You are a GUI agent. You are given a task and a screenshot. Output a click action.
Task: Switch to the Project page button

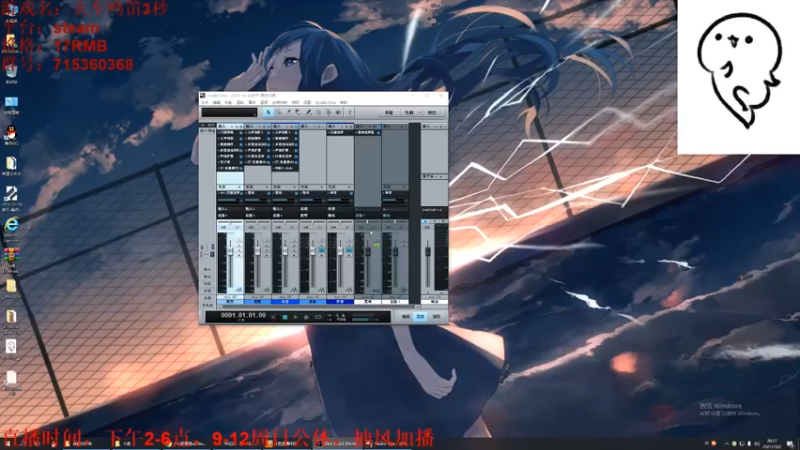coord(432,112)
